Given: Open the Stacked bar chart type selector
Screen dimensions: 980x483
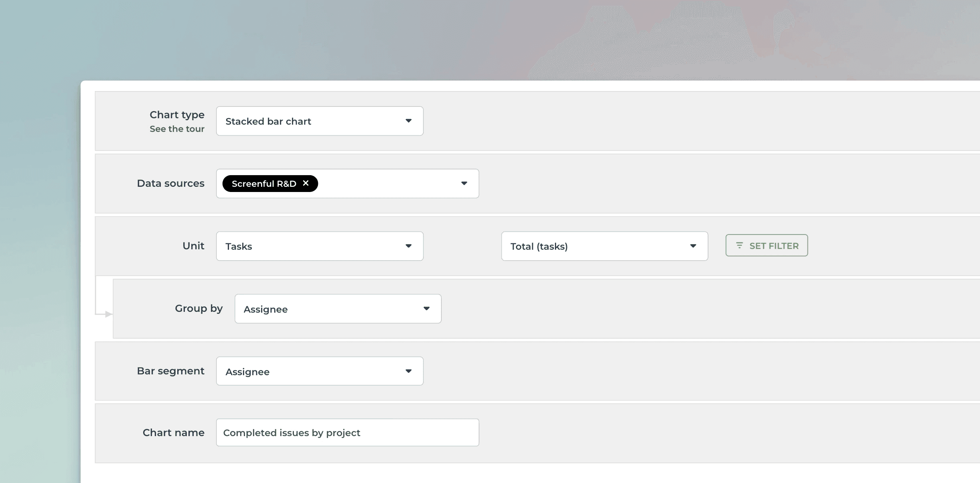Looking at the screenshot, I should [319, 121].
